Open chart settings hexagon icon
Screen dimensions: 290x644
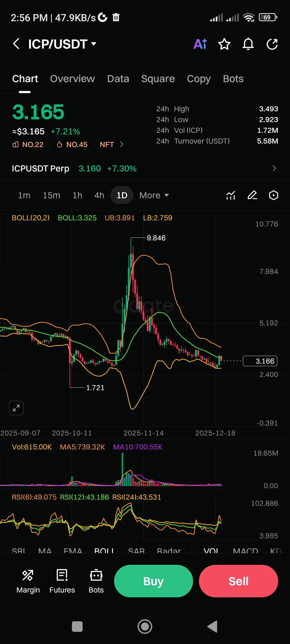(274, 195)
